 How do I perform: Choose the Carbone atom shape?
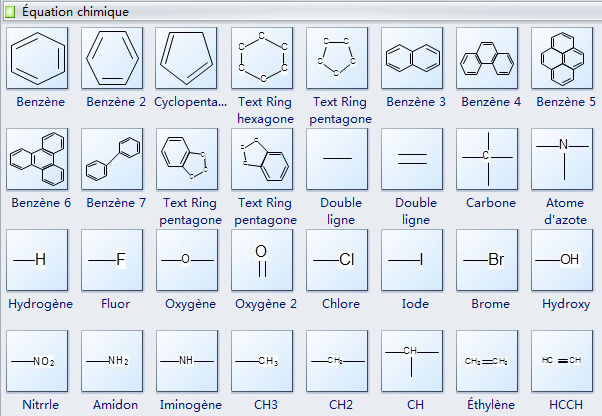[x=487, y=159]
